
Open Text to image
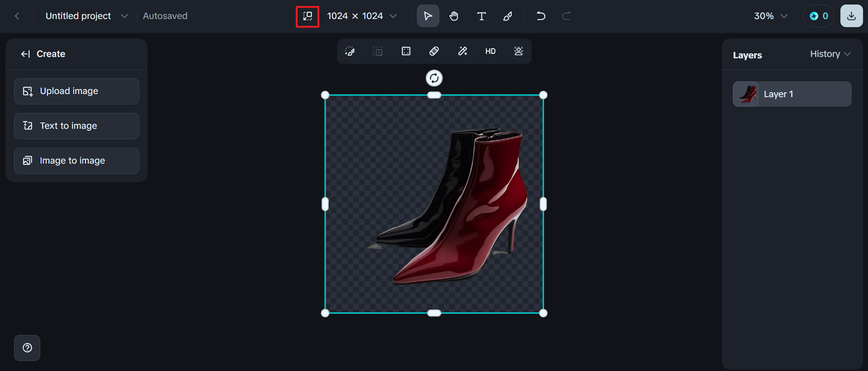pos(77,125)
